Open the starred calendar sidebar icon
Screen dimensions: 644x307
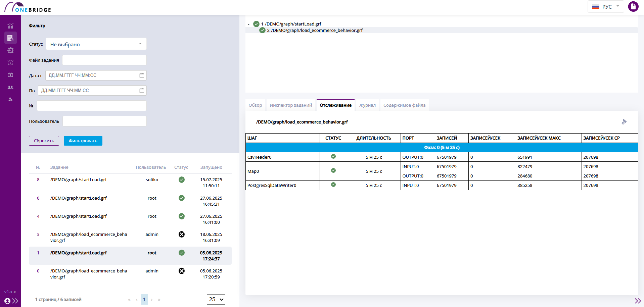pos(10,75)
